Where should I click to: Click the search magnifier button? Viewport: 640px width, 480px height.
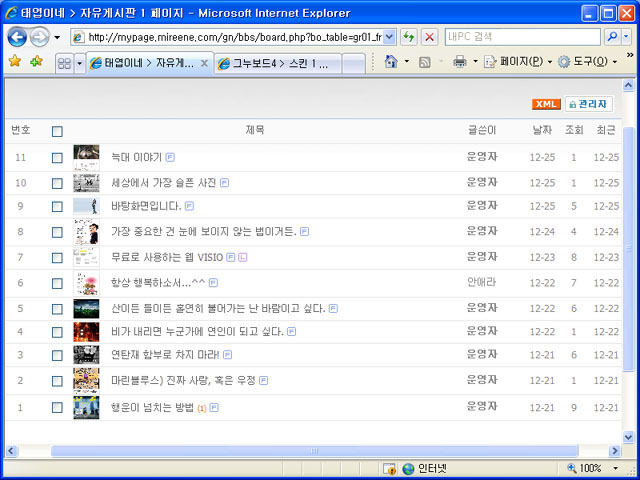coord(613,37)
